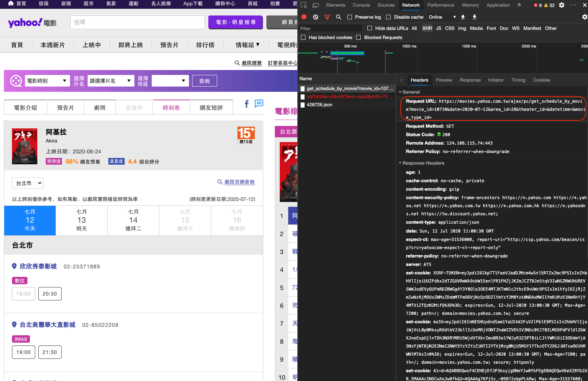The width and height of the screenshot is (588, 381).
Task: Open the 網友短評 tab
Action: pos(211,107)
